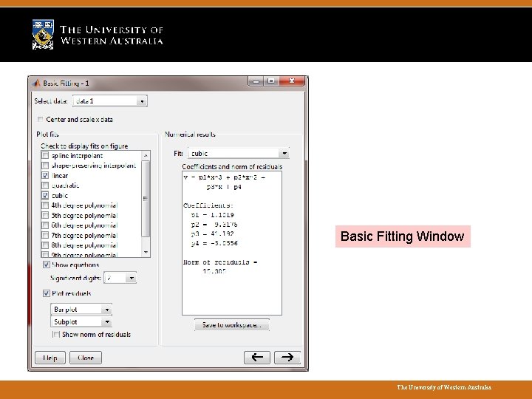Viewport: 532px width, 399px height.
Task: Click the 'Plot fits' panel heading
Action: [x=47, y=134]
